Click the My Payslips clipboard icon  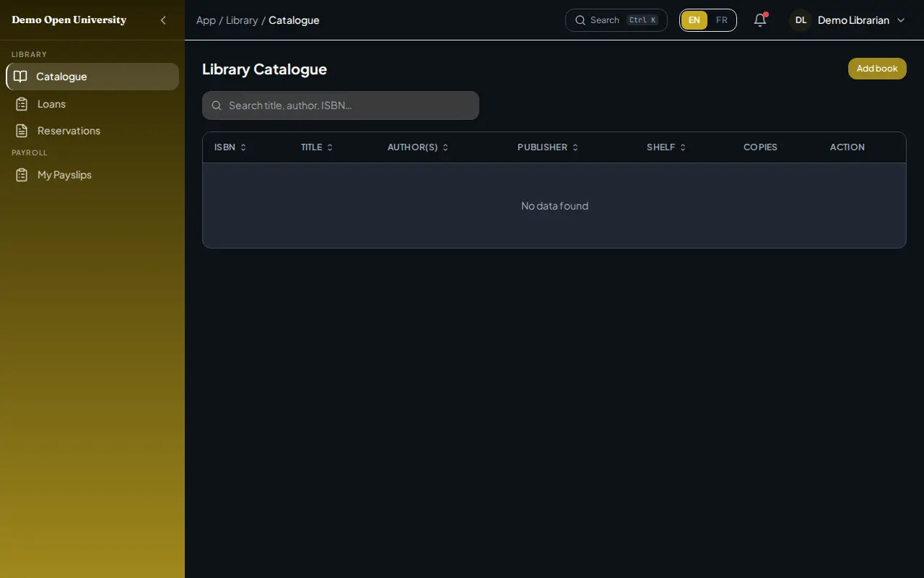point(22,175)
